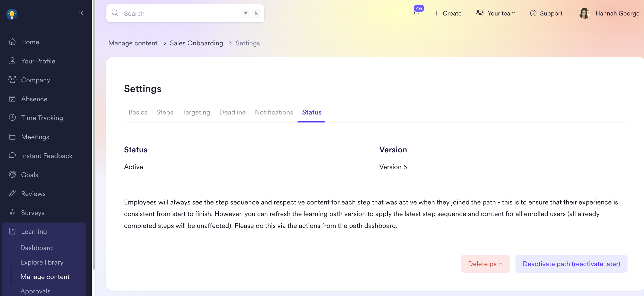
Task: Click Hannah George profile avatar
Action: (584, 13)
